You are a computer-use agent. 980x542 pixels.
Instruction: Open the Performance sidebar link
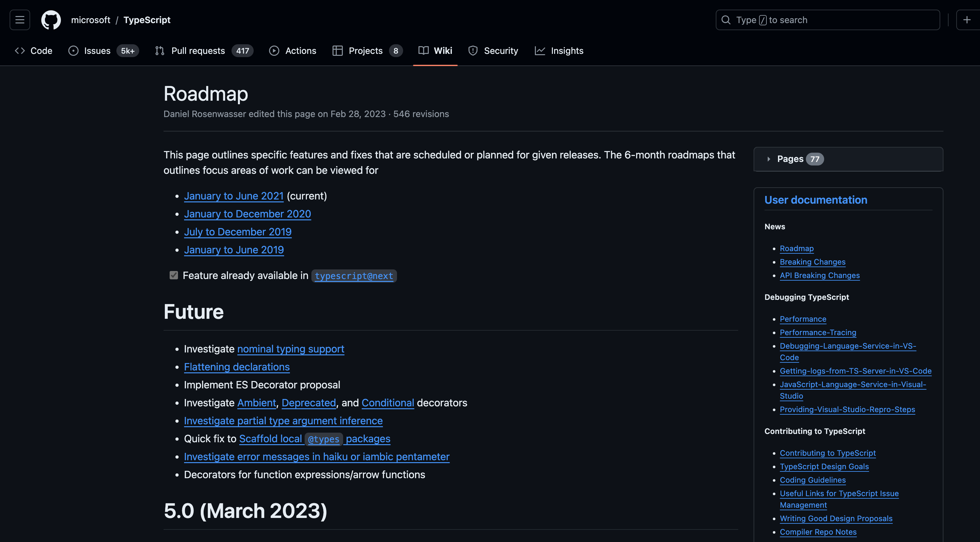[803, 319]
